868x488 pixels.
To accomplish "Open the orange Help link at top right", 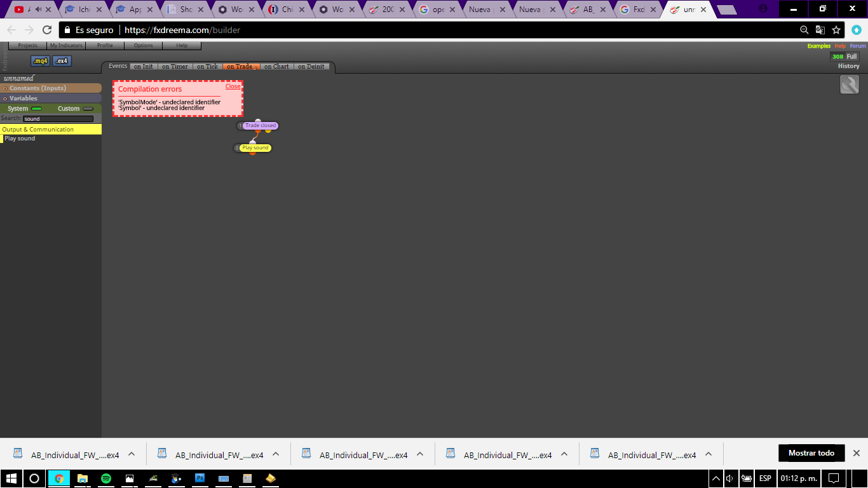I will click(840, 46).
